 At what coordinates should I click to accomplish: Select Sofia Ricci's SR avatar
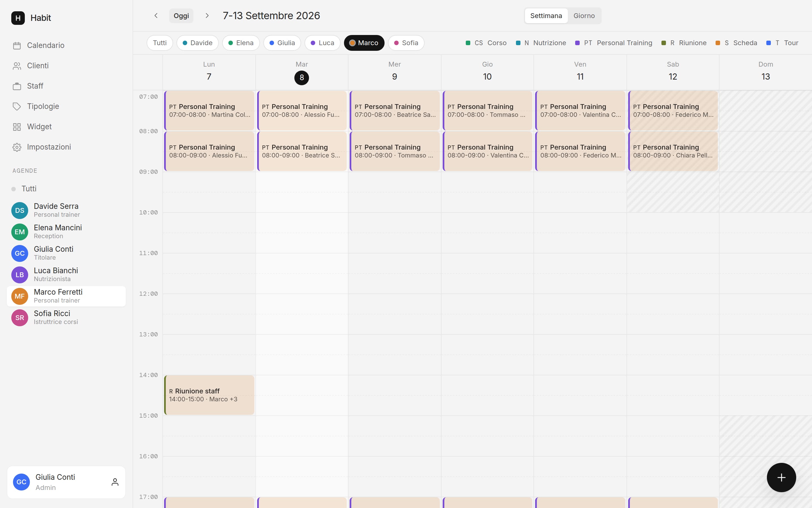coord(20,318)
